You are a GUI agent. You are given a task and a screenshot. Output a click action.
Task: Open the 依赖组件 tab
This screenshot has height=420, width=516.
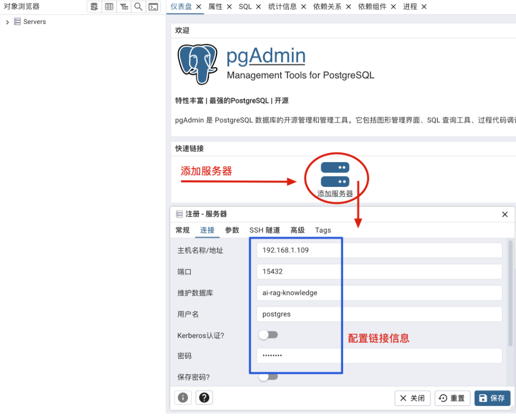[372, 6]
